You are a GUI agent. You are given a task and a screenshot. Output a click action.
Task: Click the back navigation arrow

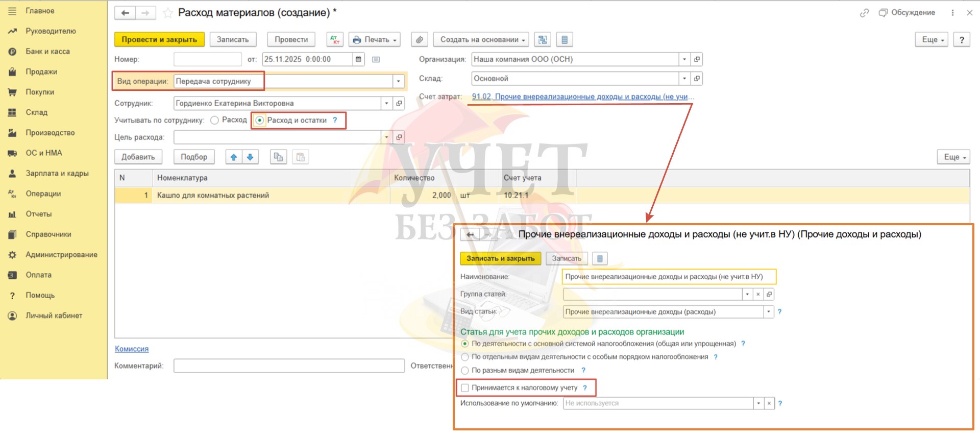(x=125, y=13)
